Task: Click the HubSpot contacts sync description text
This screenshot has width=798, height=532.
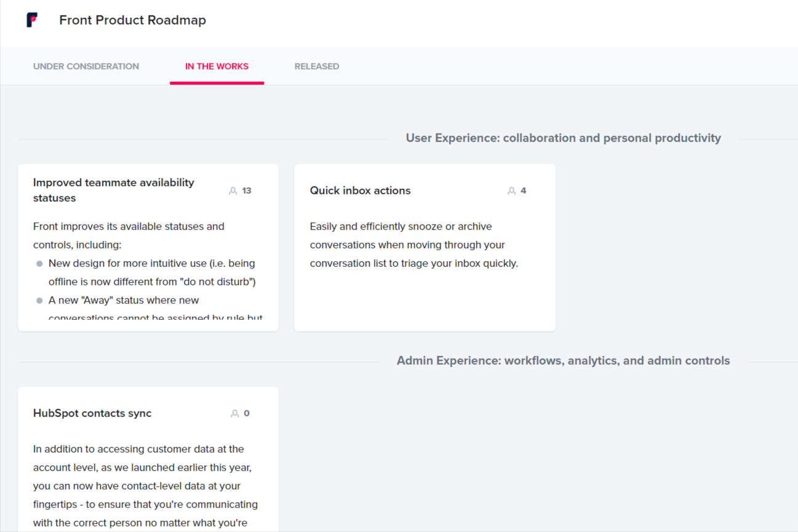Action: (145, 485)
